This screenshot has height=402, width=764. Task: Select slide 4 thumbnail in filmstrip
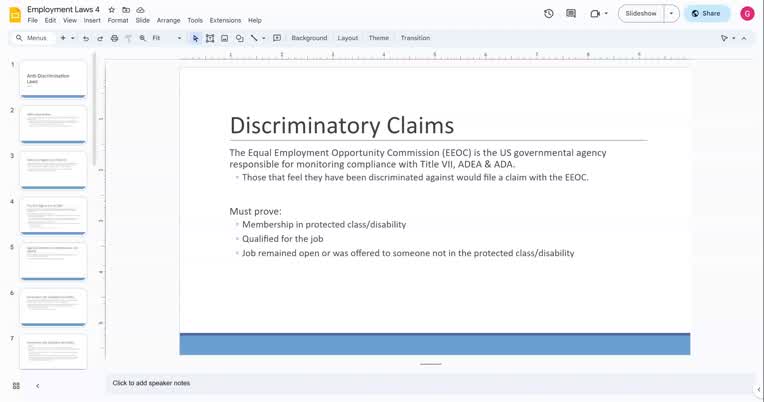53,216
